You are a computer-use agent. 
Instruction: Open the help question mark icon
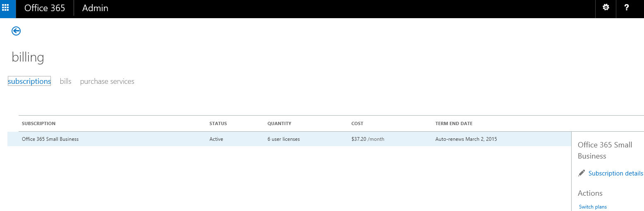pos(627,7)
